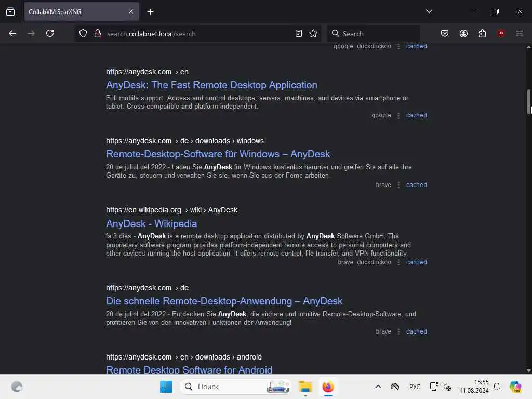Open a new tab with plus button
Image resolution: width=532 pixels, height=399 pixels.
[x=150, y=12]
